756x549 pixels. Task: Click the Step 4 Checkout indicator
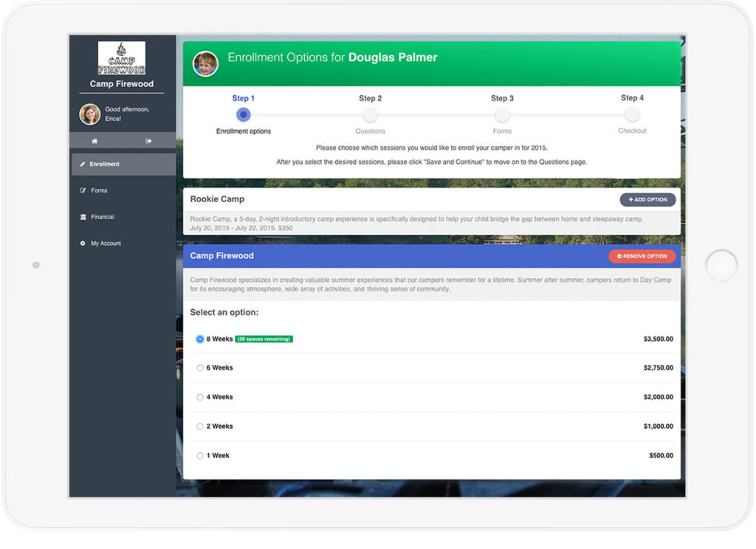pyautogui.click(x=632, y=115)
